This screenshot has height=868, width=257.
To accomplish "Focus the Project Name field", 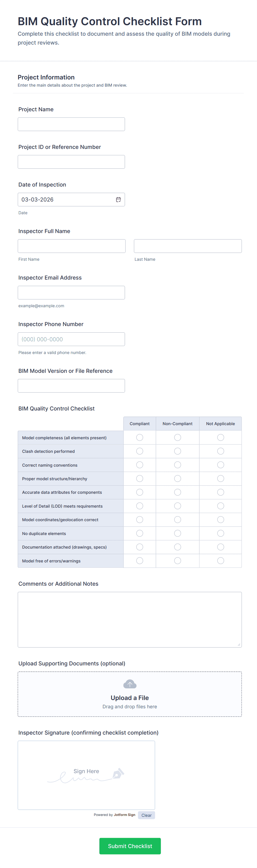I will pyautogui.click(x=71, y=124).
